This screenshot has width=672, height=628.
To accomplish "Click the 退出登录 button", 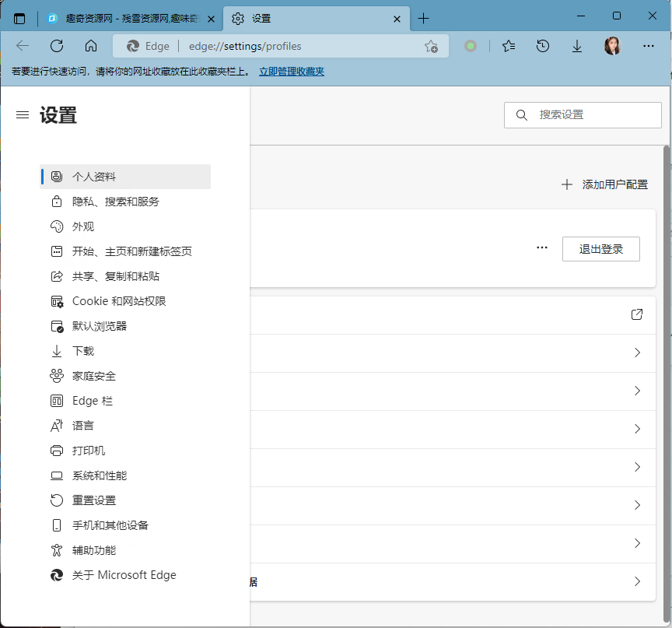I will [x=600, y=249].
